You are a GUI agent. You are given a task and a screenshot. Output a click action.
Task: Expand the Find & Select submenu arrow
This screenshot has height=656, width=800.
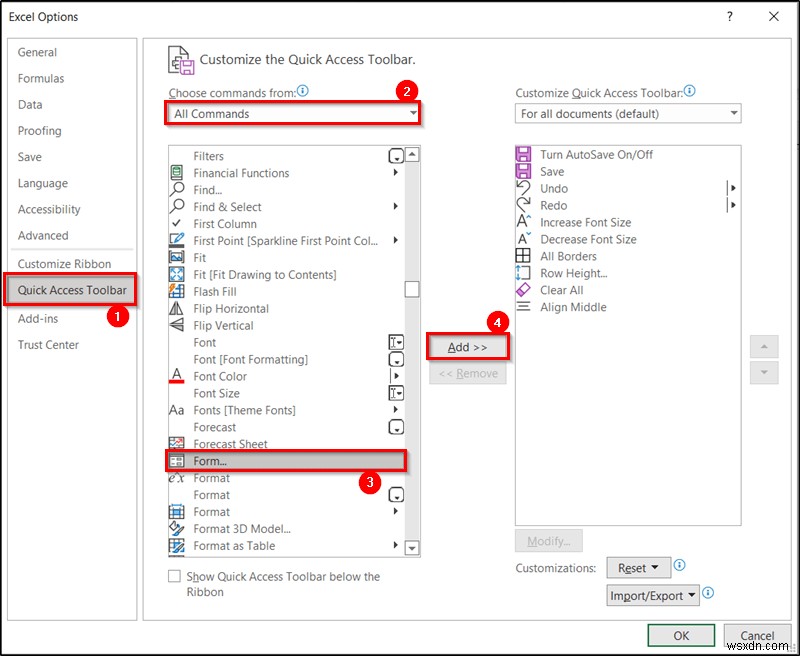click(395, 206)
